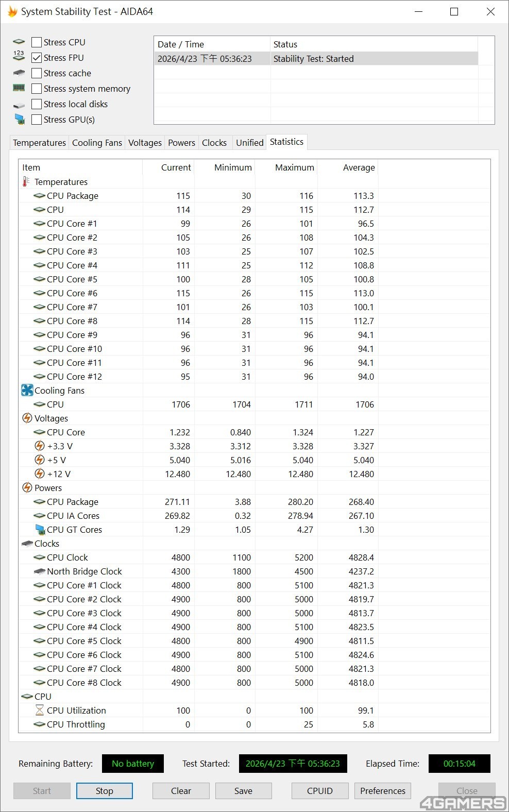The image size is (509, 812).
Task: Click the icon beside CPU GT Cores
Action: [x=40, y=529]
